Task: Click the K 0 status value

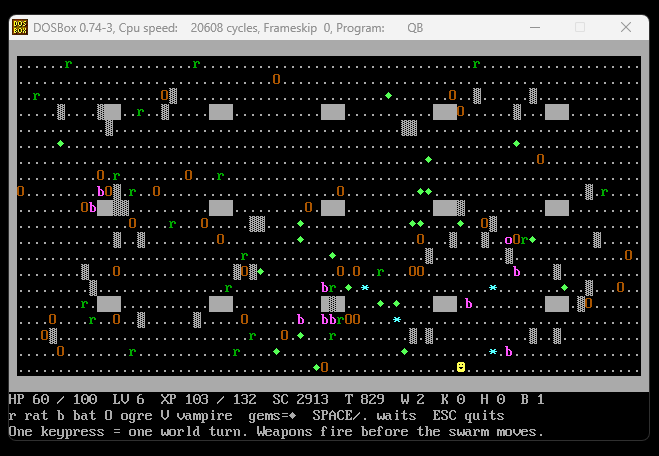Action: (452, 399)
